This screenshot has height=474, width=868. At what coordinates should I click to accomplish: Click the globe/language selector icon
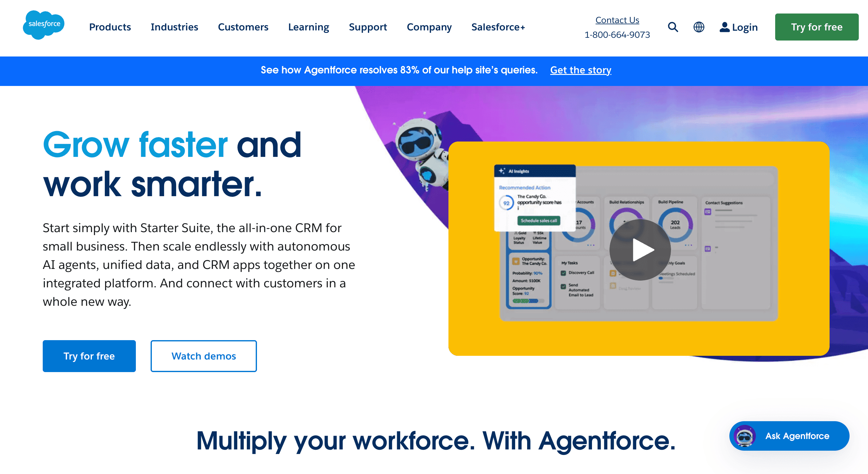point(699,26)
